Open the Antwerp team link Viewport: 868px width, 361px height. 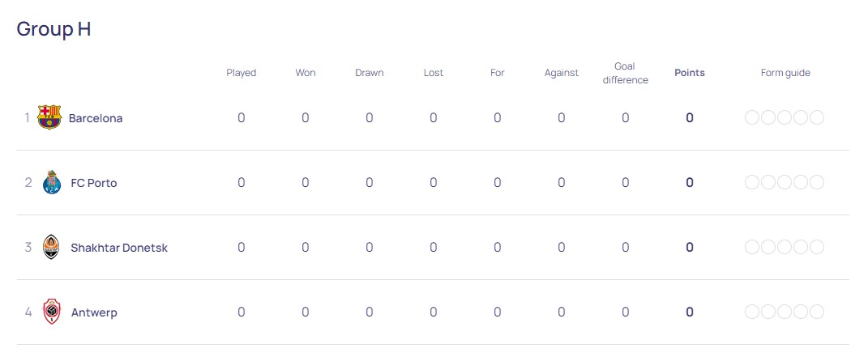[94, 313]
